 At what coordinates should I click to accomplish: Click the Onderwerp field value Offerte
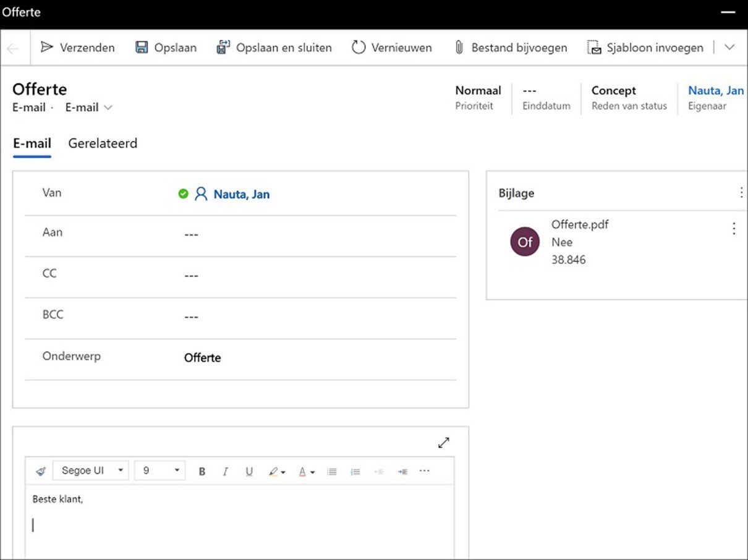[x=202, y=357]
